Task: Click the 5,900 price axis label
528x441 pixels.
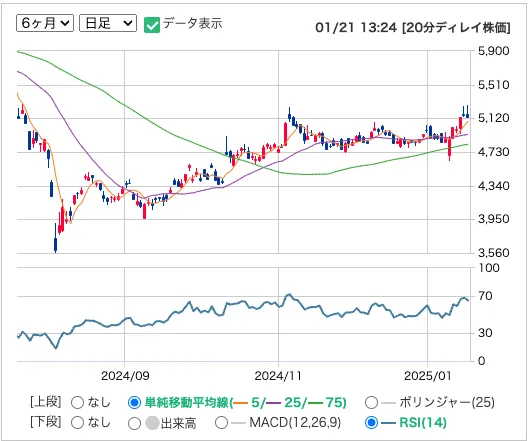Action: pyautogui.click(x=493, y=51)
